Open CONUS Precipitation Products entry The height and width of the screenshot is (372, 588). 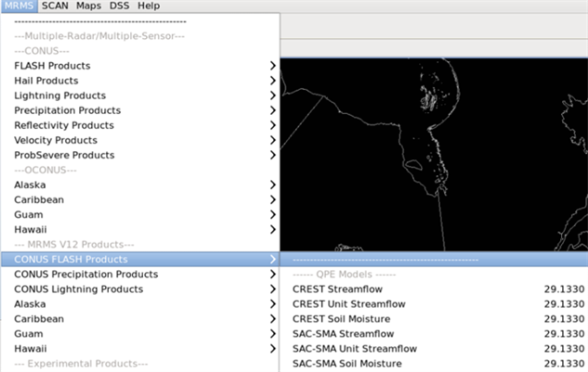[x=140, y=275]
